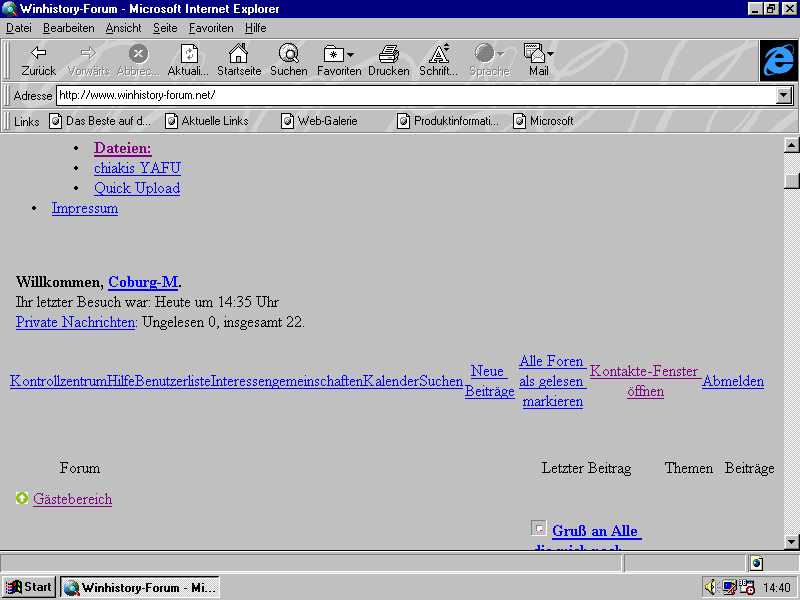Click the Favoriten folder icon
The width and height of the screenshot is (800, 600).
(333, 54)
